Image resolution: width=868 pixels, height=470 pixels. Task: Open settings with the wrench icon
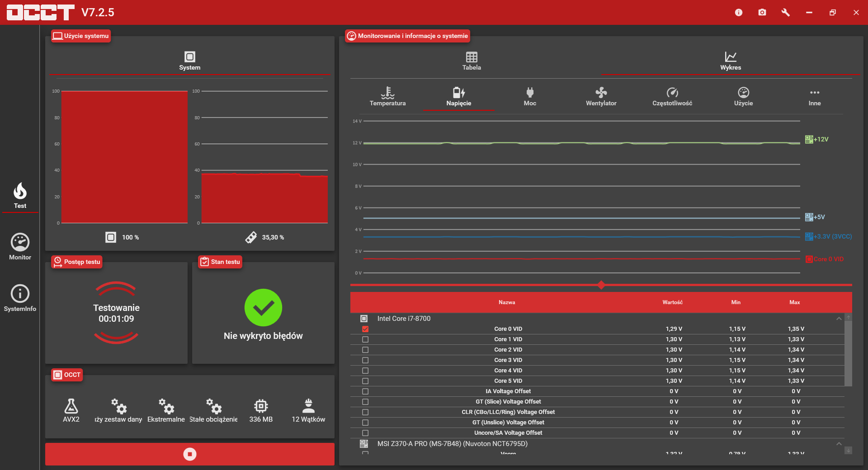click(x=786, y=12)
